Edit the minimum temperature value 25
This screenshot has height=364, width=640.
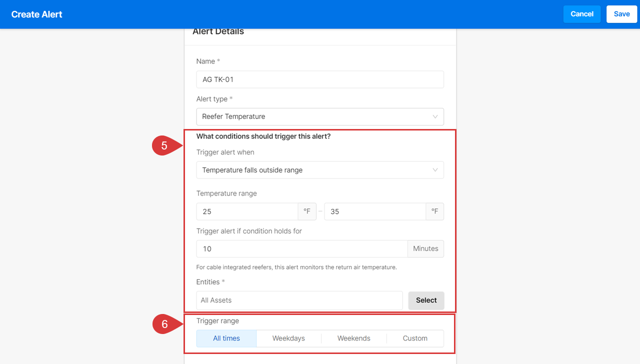coord(247,211)
